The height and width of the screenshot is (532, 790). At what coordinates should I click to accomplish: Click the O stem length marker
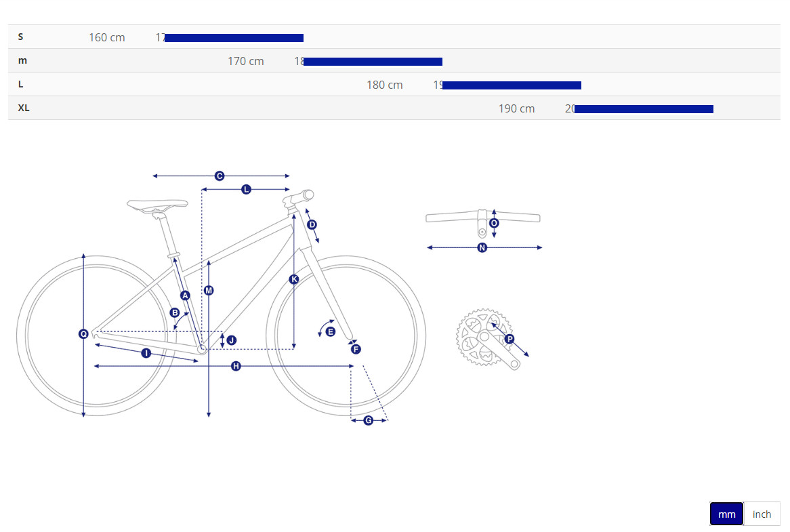click(x=494, y=223)
